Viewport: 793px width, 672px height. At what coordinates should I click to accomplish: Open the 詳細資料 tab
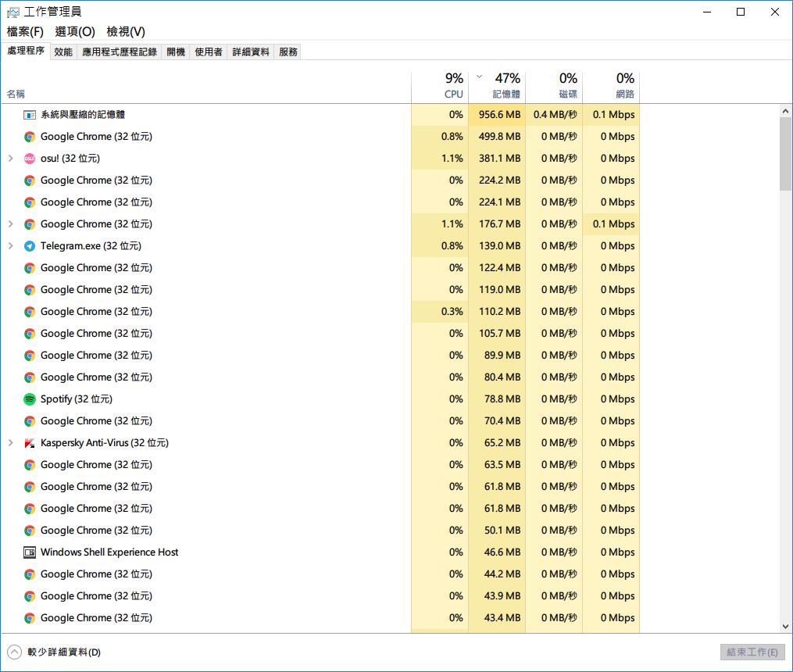pyautogui.click(x=251, y=52)
